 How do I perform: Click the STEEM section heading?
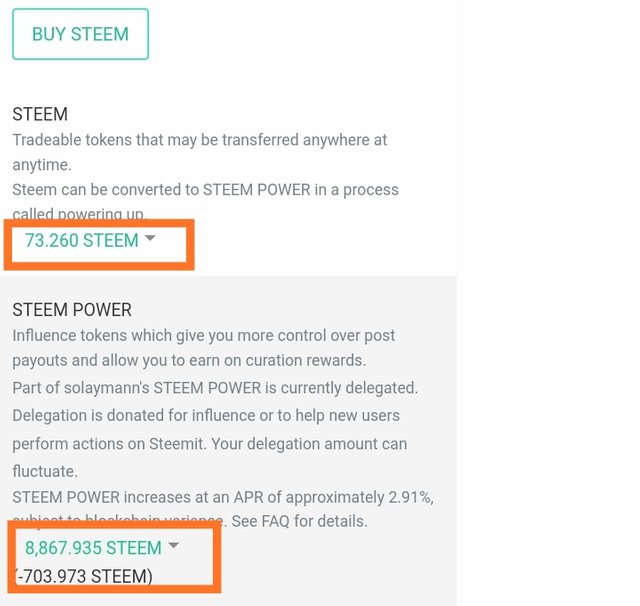tap(40, 115)
